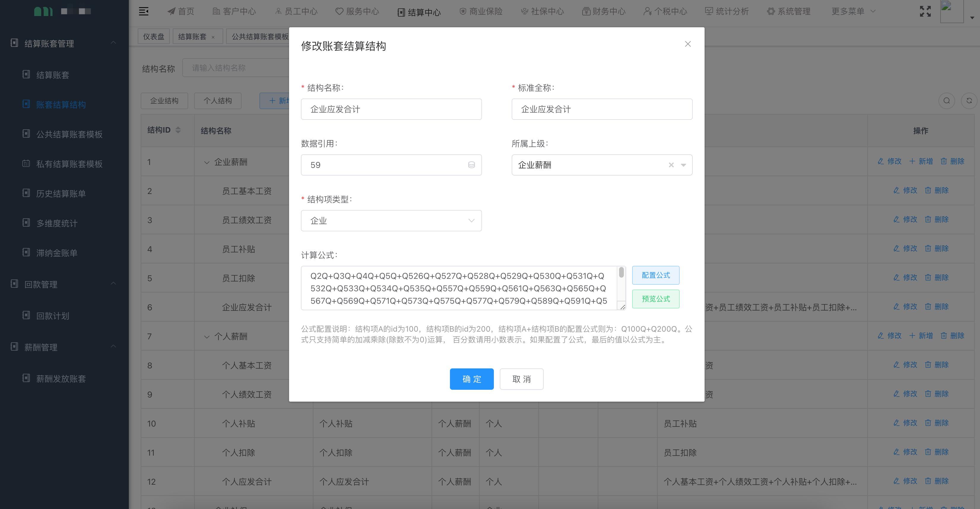Click the 薪酬发放账套 sidebar icon
The height and width of the screenshot is (509, 980).
(x=26, y=378)
